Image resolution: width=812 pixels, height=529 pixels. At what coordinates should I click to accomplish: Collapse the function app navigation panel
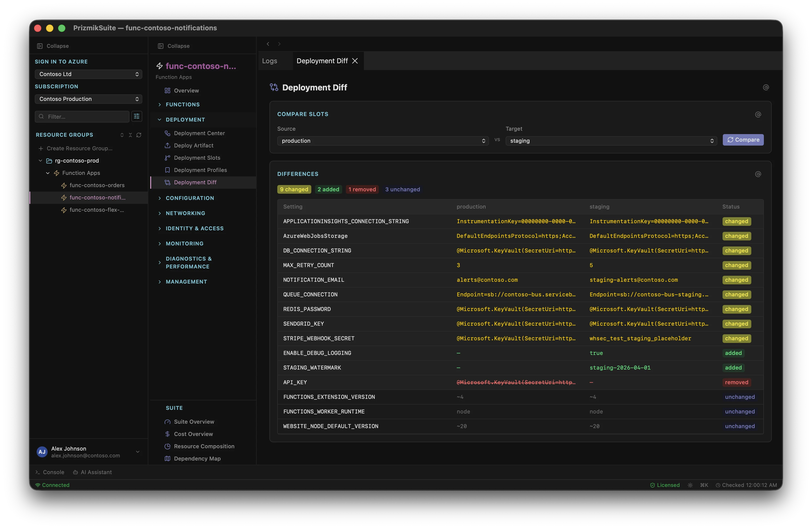click(174, 46)
